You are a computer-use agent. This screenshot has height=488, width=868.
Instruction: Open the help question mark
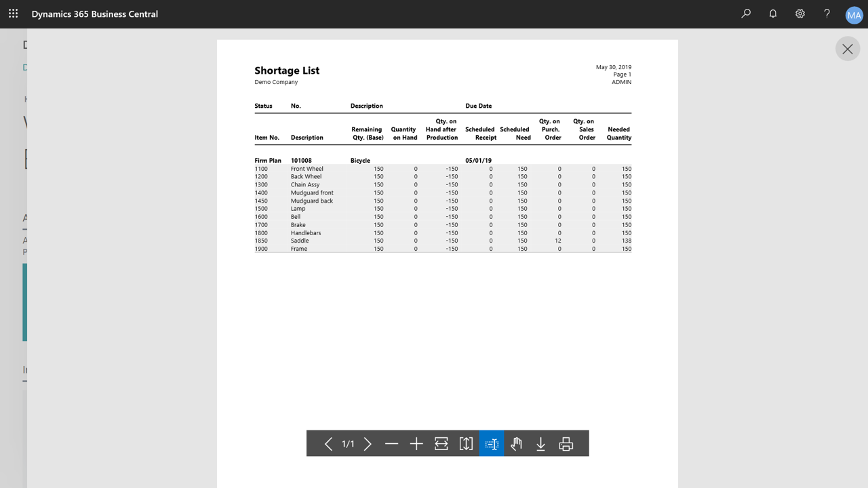click(x=827, y=14)
